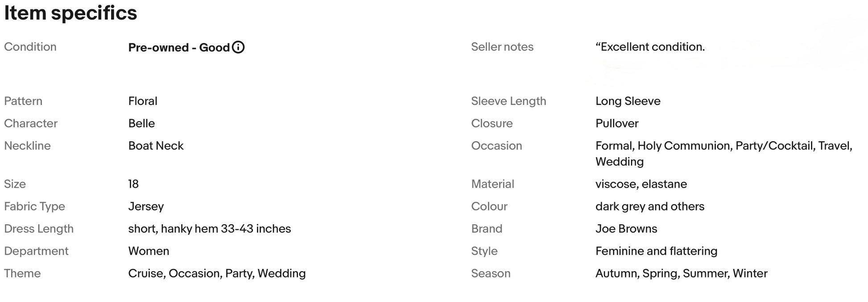Click the Excellent condition seller note
Viewport: 868px width, 302px height.
[650, 47]
